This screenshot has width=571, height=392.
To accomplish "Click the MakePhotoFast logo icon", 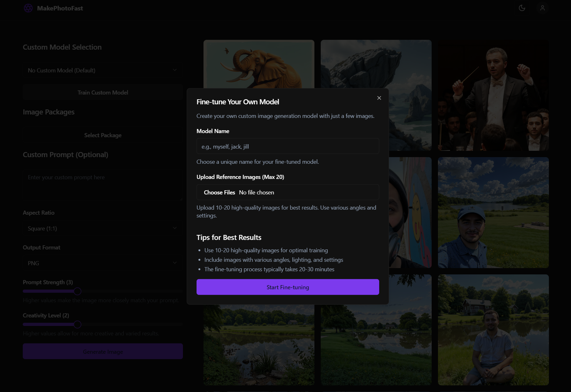I will tap(28, 8).
